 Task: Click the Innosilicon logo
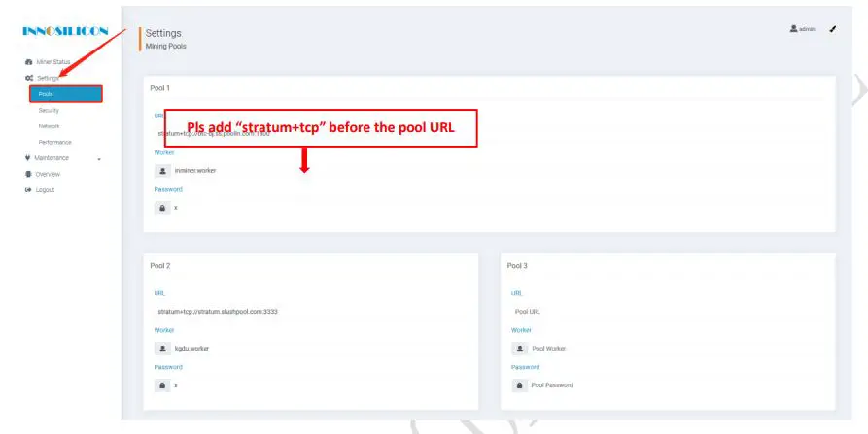(65, 31)
